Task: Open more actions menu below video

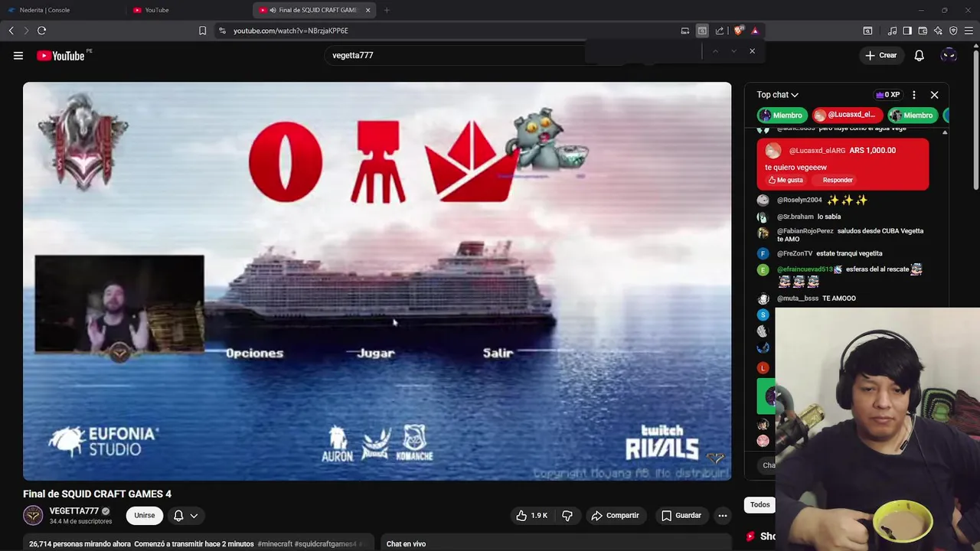Action: click(723, 516)
